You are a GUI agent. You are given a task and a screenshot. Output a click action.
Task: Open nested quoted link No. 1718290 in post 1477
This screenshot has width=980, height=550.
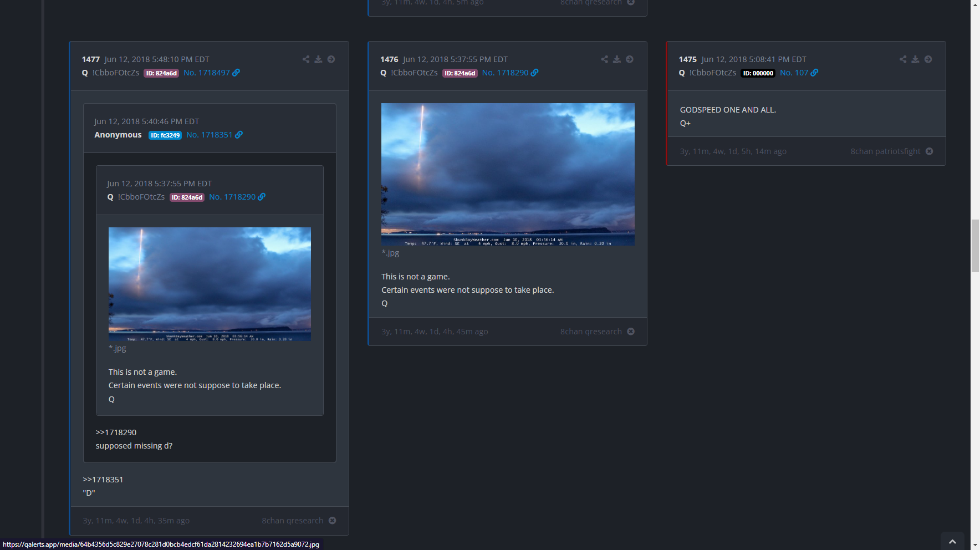tap(232, 197)
